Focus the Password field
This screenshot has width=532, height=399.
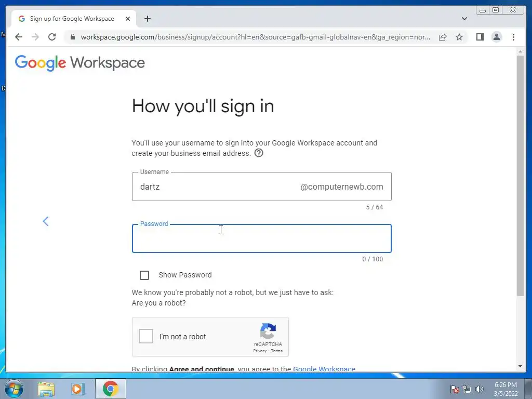click(x=262, y=238)
